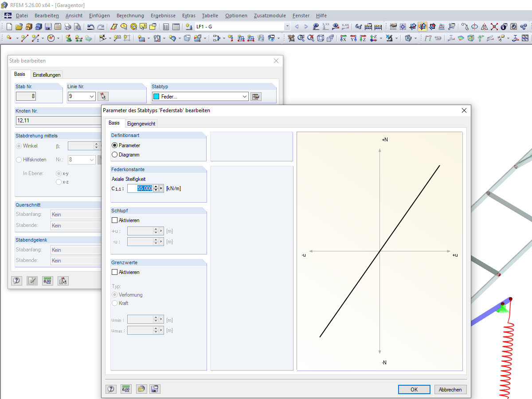Open the Berechnung menu
The image size is (532, 399).
pyautogui.click(x=129, y=16)
